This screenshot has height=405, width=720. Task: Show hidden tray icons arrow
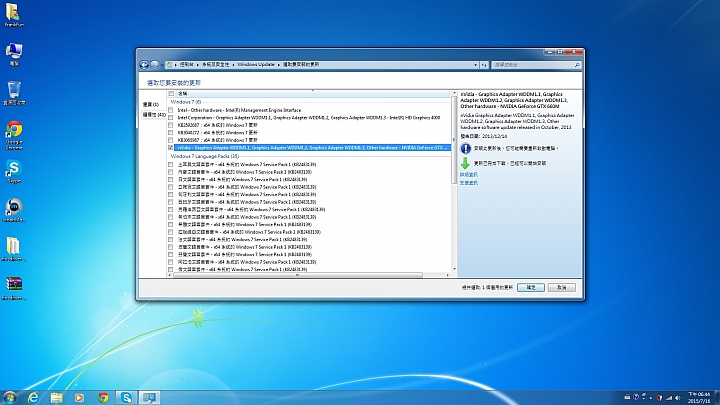tap(651, 398)
